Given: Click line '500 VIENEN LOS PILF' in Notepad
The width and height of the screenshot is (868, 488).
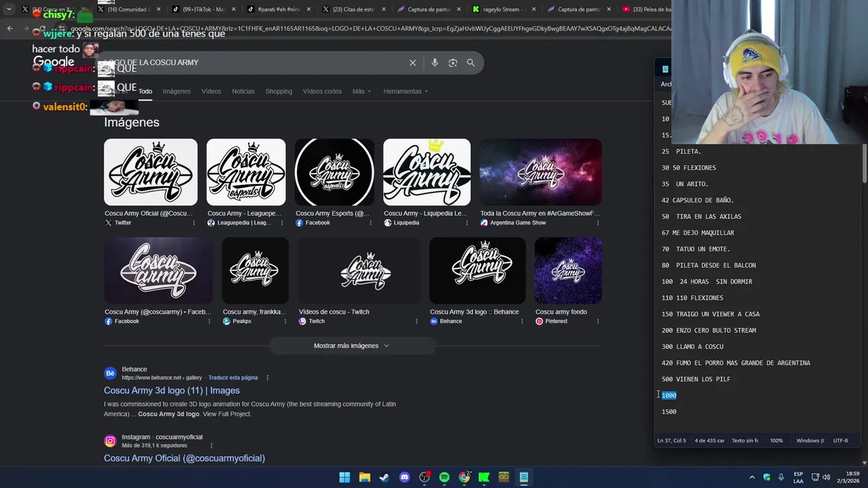Looking at the screenshot, I should point(696,379).
